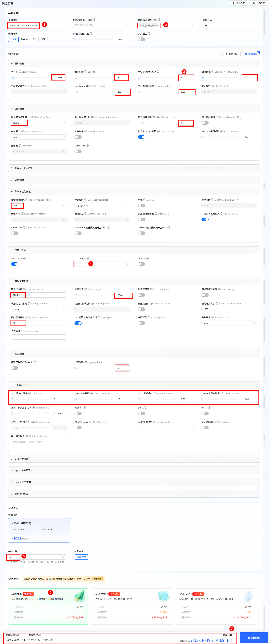Image resolution: width=270 pixels, height=644 pixels.
Task: Enable the 合并模型 merge model toggle
Action: [x=142, y=39]
